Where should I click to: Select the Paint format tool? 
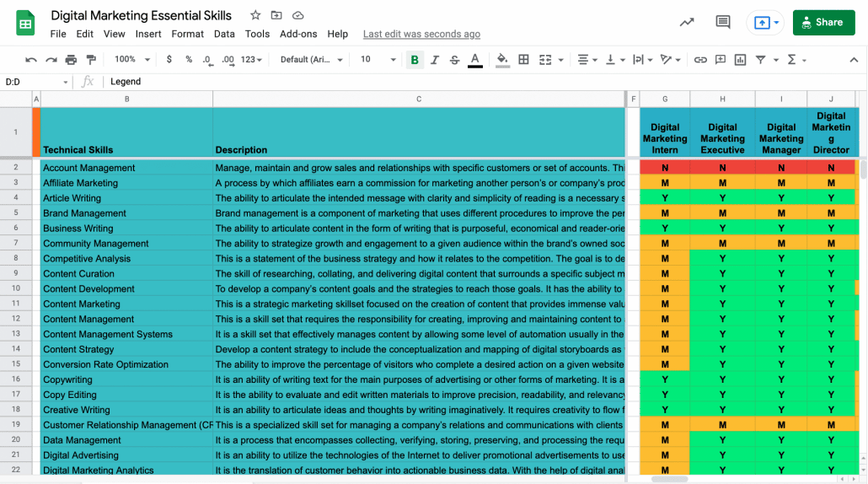pos(91,60)
